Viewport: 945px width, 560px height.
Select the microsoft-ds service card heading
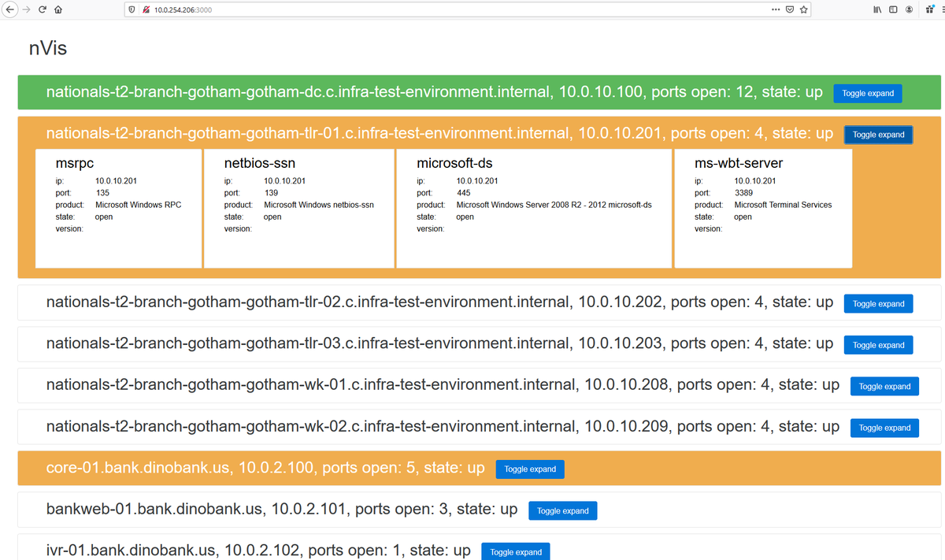(454, 164)
